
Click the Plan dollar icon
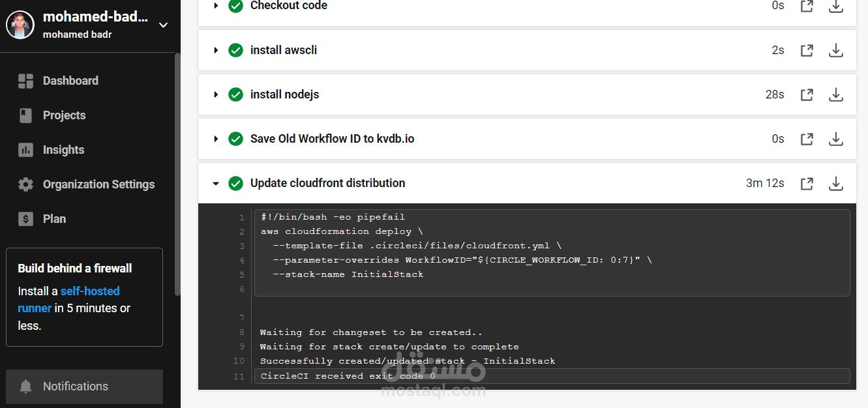tap(25, 219)
